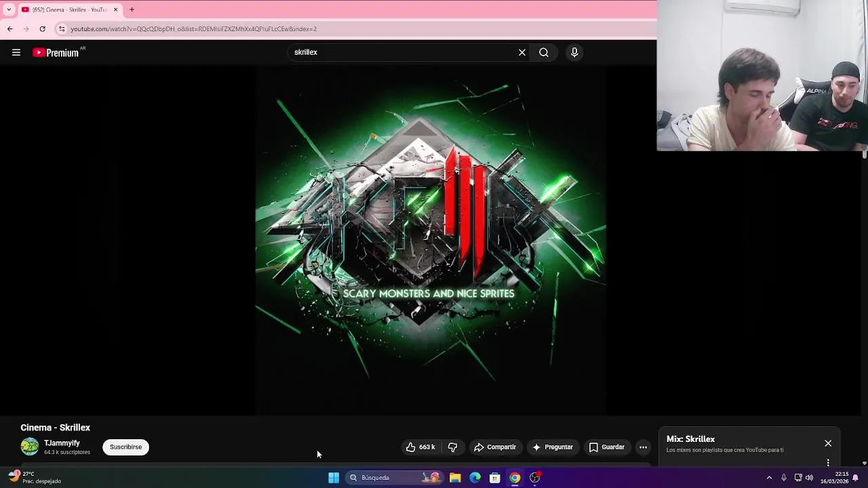Open the Preguntar AI button
Screen dimensions: 868x488
pyautogui.click(x=553, y=447)
